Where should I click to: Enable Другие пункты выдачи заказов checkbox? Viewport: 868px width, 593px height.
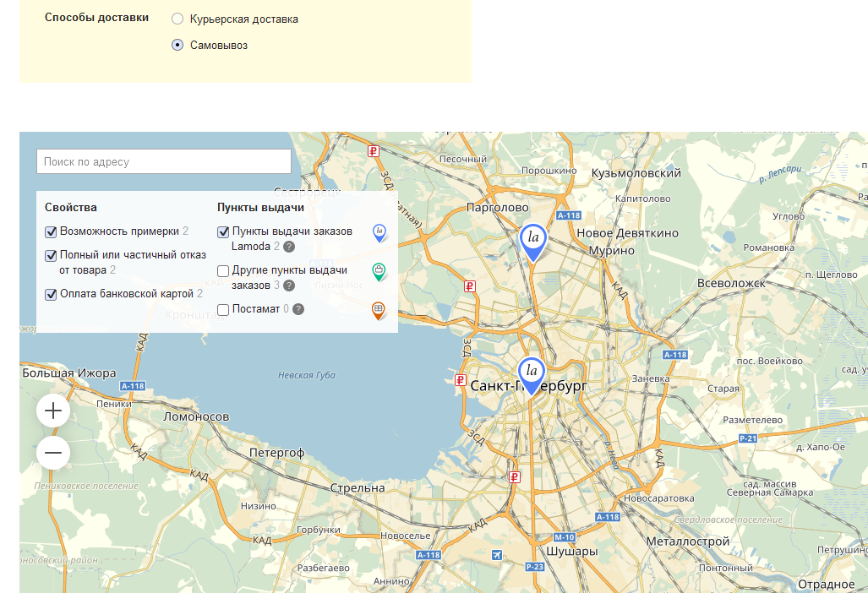(223, 271)
